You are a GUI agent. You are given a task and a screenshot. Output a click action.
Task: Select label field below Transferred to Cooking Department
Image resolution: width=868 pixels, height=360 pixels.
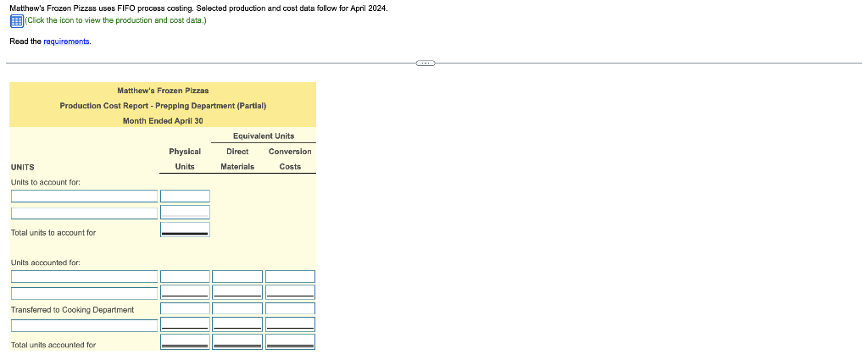(x=84, y=326)
